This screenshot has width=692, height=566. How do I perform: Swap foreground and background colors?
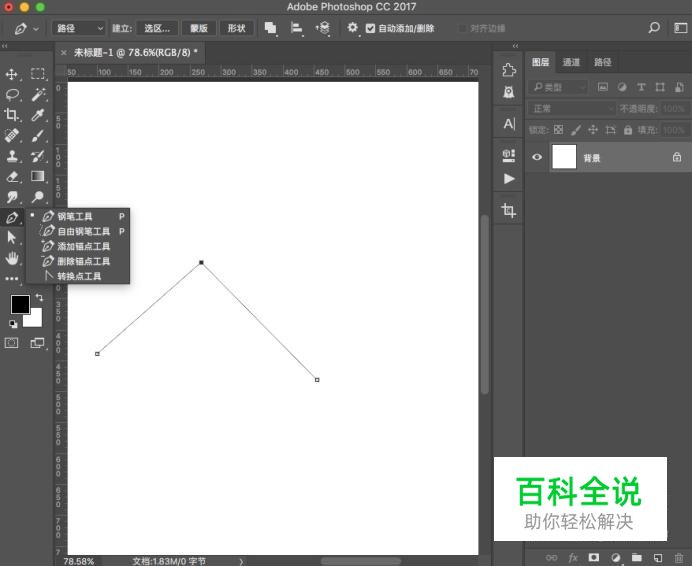[39, 298]
